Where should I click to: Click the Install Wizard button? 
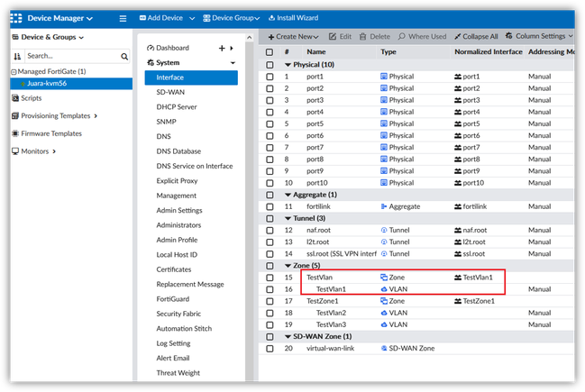tap(293, 18)
